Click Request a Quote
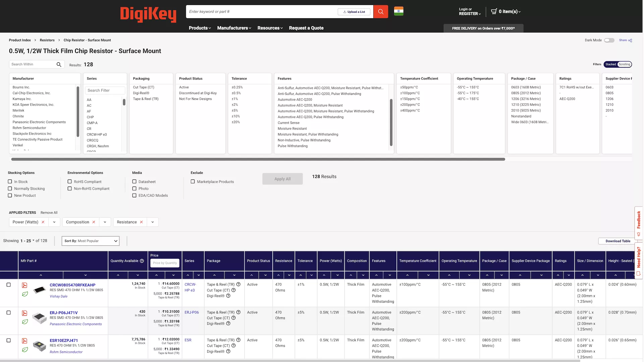Image resolution: width=644 pixels, height=362 pixels. click(306, 28)
